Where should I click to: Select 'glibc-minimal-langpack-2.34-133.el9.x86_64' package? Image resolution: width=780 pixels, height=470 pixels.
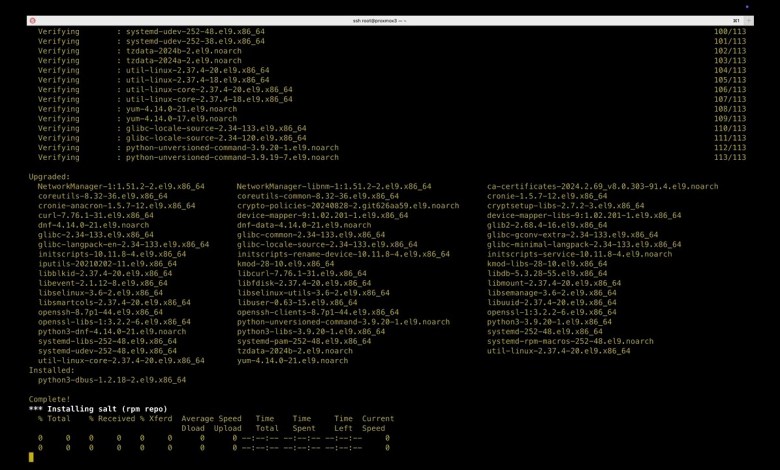[x=584, y=245]
